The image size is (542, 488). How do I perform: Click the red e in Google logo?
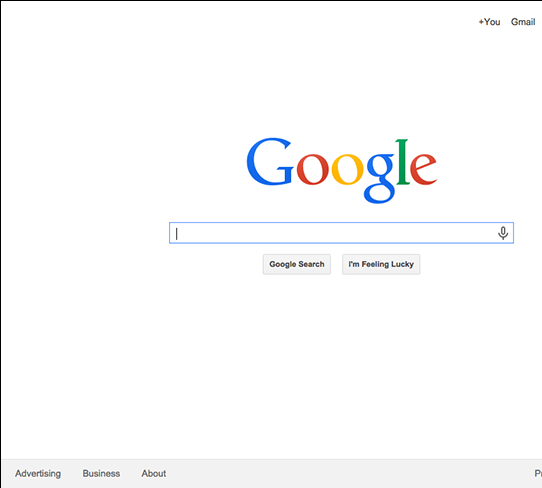423,169
